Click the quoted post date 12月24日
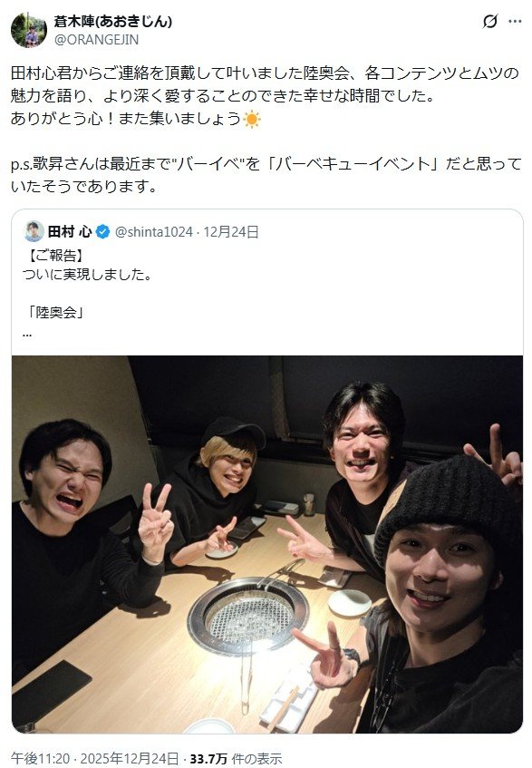This screenshot has width=532, height=768. point(230,232)
